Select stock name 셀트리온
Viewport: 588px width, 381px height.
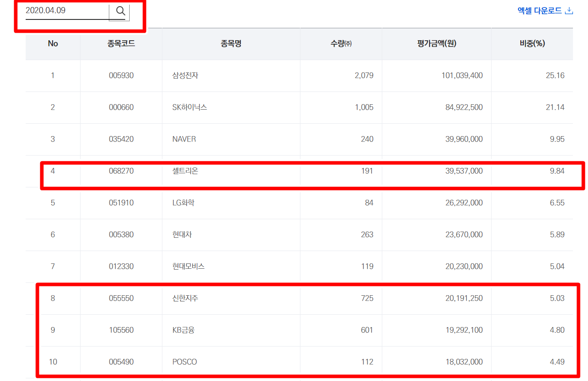[185, 171]
